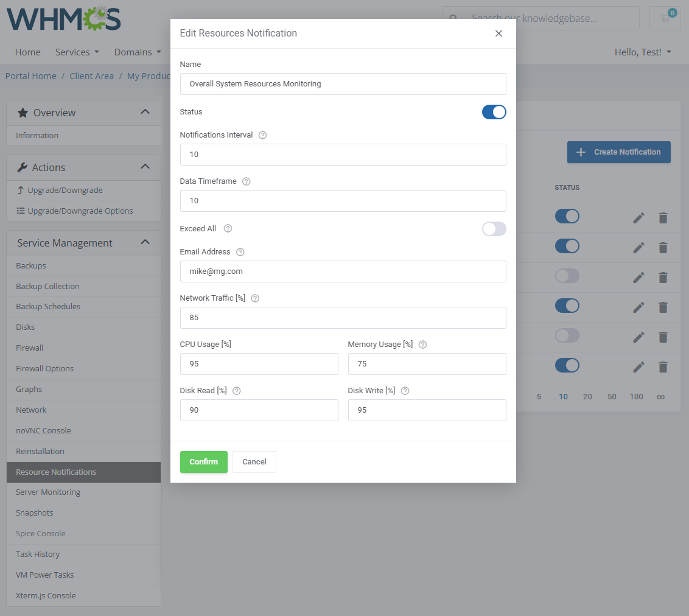Image resolution: width=689 pixels, height=616 pixels.
Task: Click pencil edit icon in last notification row
Action: pos(638,366)
